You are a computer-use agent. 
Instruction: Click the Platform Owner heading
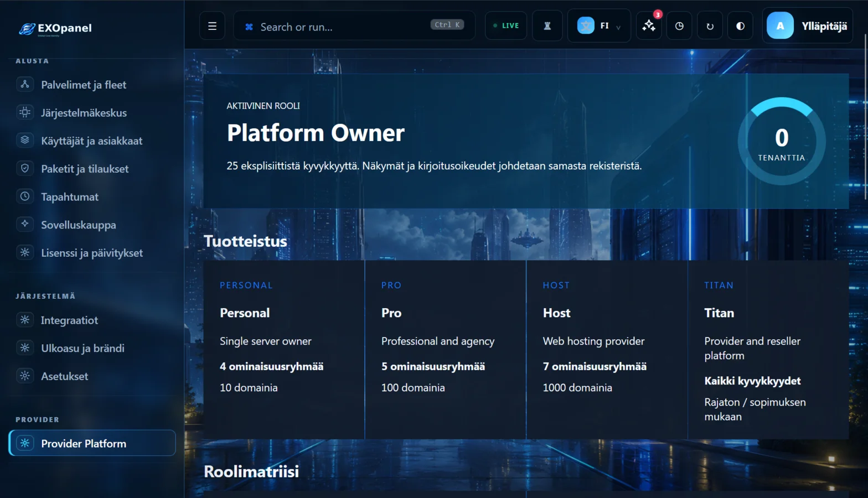coord(316,133)
